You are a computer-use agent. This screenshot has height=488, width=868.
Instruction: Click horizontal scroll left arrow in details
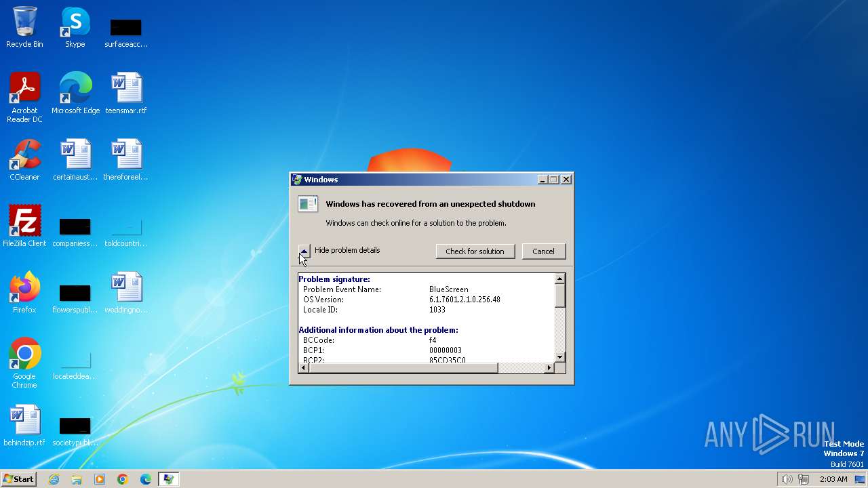click(304, 367)
